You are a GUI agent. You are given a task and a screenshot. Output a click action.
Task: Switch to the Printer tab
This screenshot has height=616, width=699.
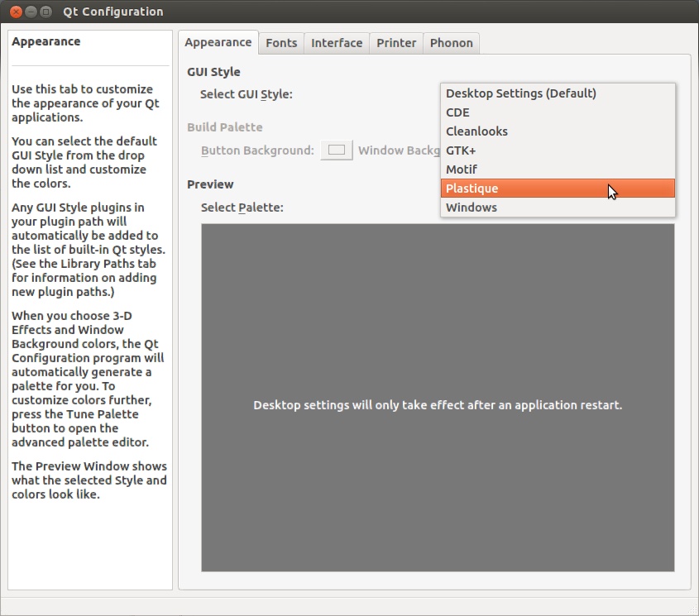coord(396,43)
